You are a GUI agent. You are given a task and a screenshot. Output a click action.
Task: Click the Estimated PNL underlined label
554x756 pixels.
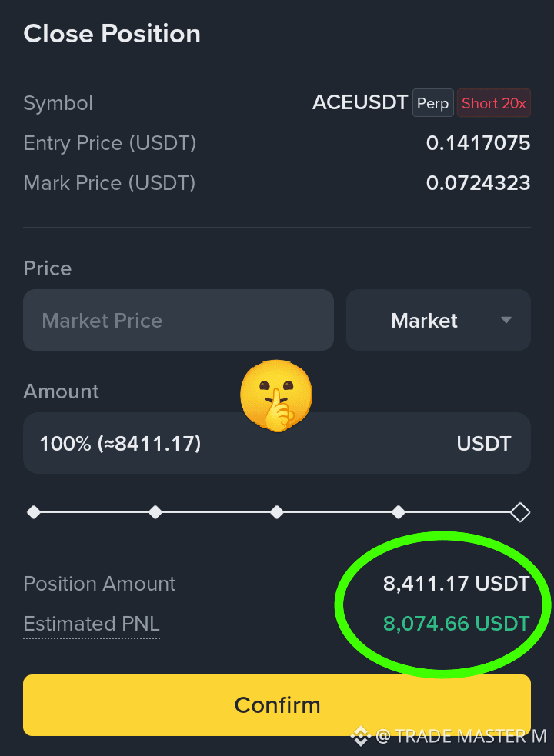pyautogui.click(x=92, y=624)
